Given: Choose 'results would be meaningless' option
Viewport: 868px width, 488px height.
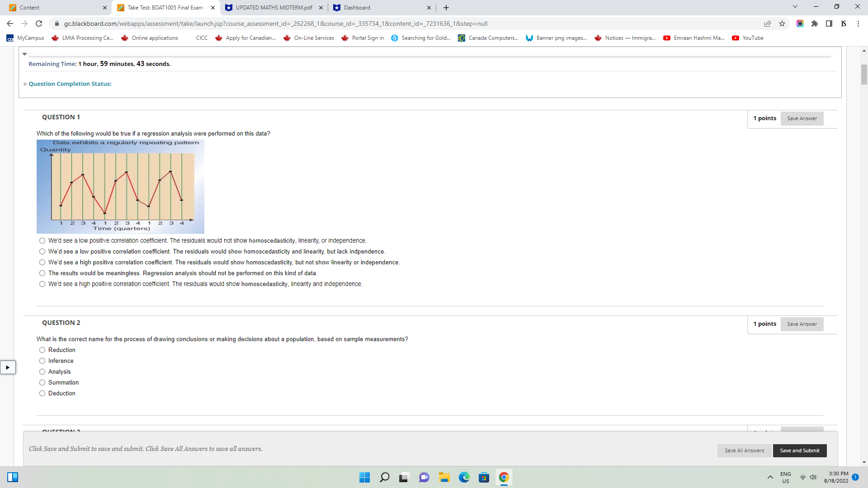Looking at the screenshot, I should (x=42, y=273).
